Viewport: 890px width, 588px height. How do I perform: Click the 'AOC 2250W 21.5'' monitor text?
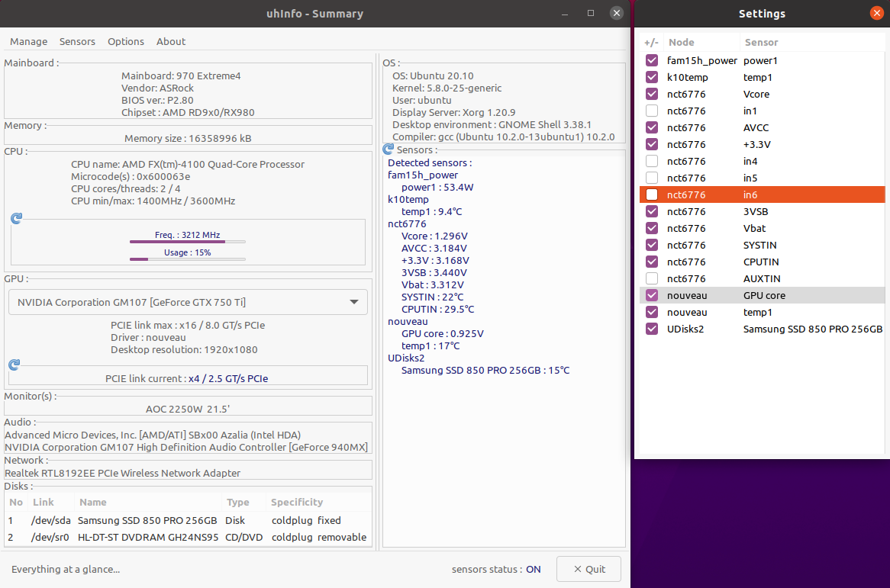point(188,409)
